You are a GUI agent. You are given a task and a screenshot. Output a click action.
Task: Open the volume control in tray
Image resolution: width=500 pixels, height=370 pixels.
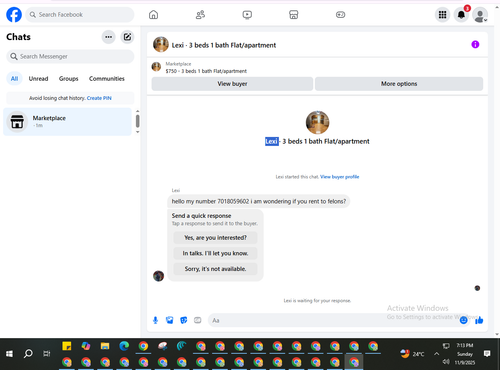(446, 362)
